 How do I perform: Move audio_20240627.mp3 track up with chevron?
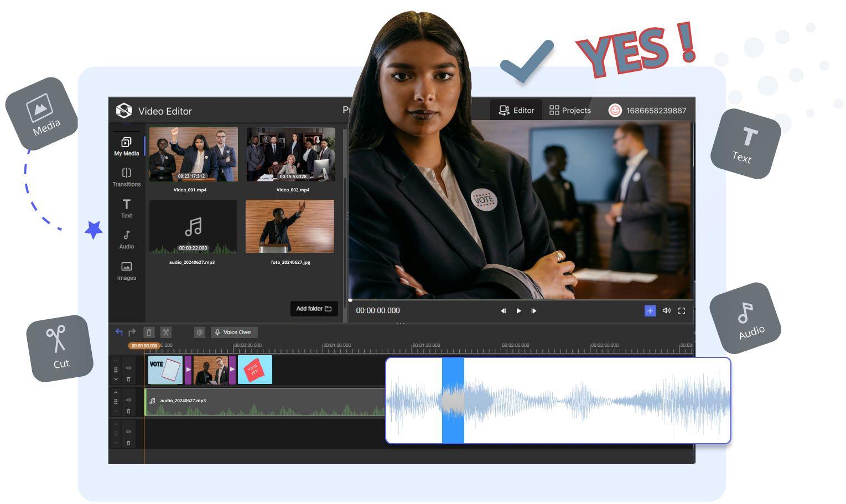pos(116,392)
